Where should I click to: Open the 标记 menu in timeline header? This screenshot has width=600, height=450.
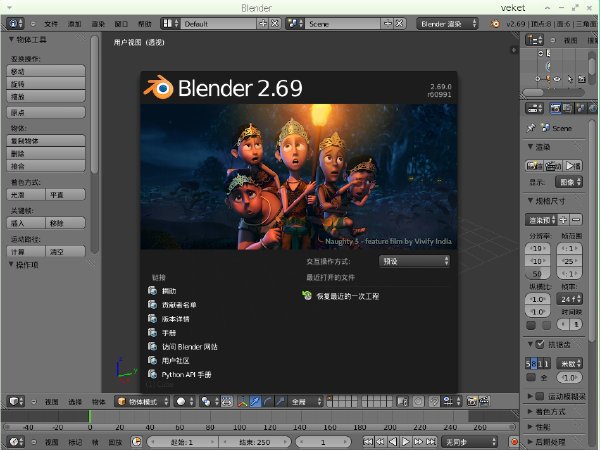click(75, 442)
